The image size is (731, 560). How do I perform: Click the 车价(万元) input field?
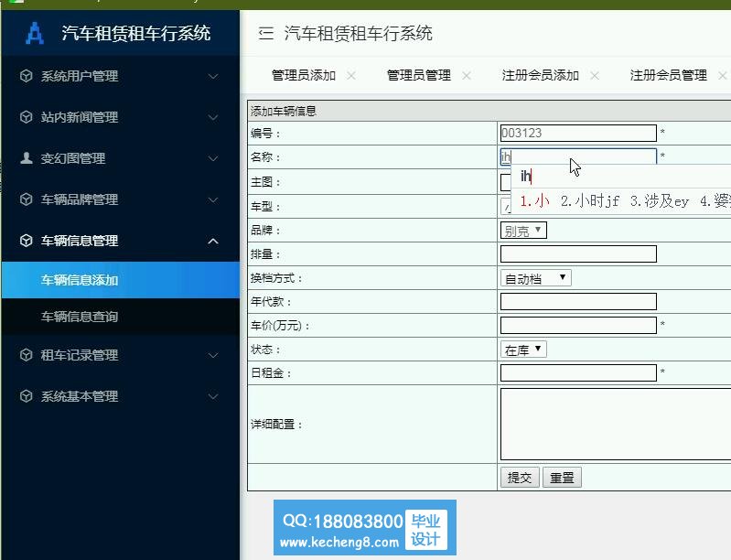[x=578, y=326]
